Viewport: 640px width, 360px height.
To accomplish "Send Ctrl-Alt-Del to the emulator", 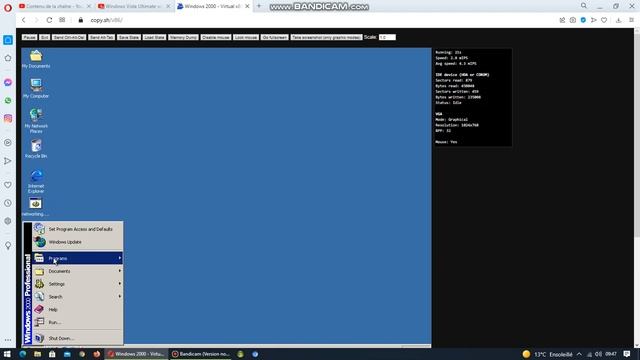I will pyautogui.click(x=69, y=37).
